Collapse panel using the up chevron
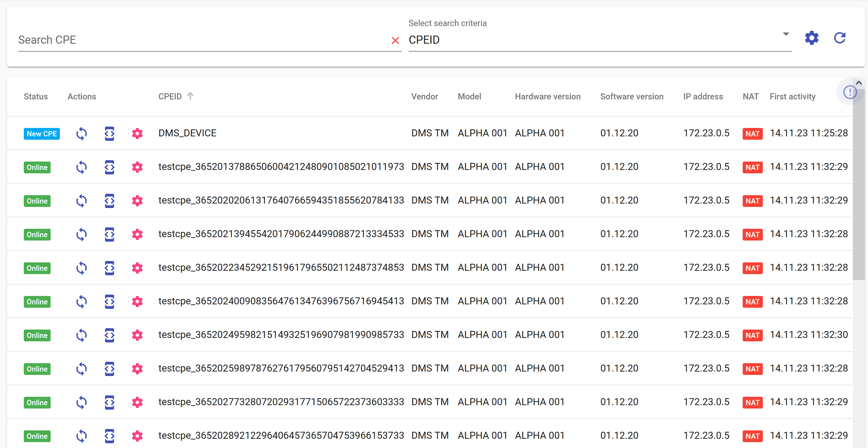Viewport: 868px width, 448px height. coord(859,83)
